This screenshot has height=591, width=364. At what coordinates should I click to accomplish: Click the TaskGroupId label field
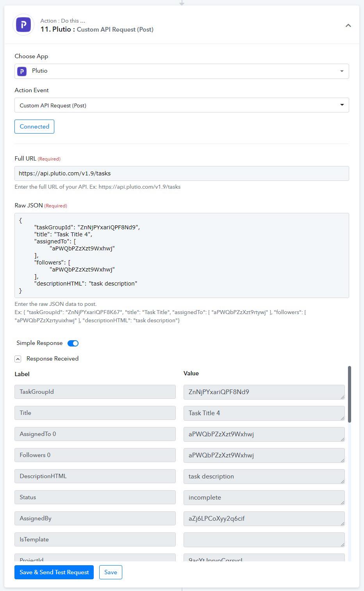click(95, 392)
